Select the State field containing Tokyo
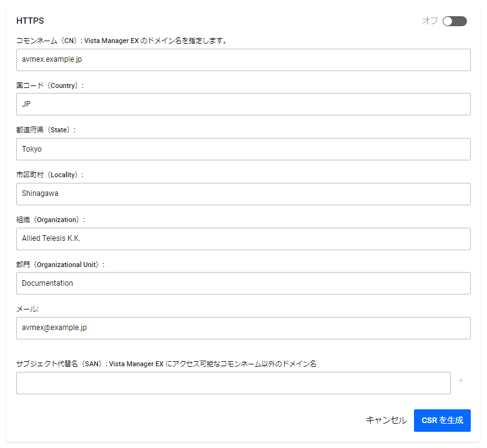 (x=243, y=149)
